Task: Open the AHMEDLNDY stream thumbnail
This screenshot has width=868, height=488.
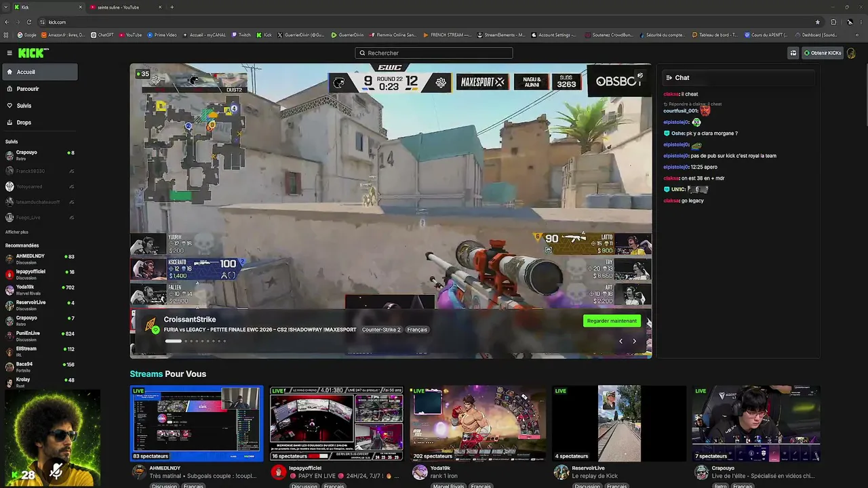Action: (x=197, y=424)
